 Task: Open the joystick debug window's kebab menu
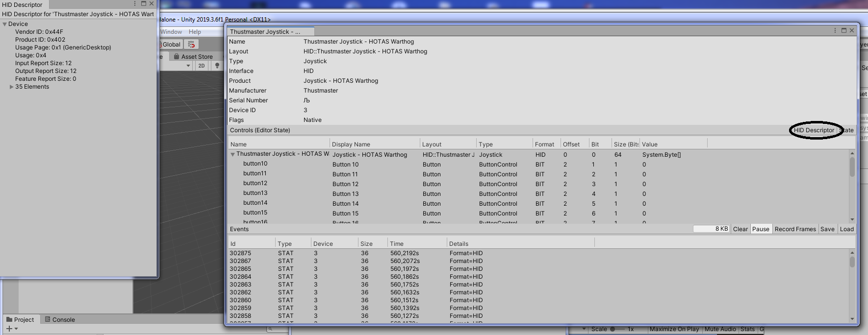tap(835, 30)
